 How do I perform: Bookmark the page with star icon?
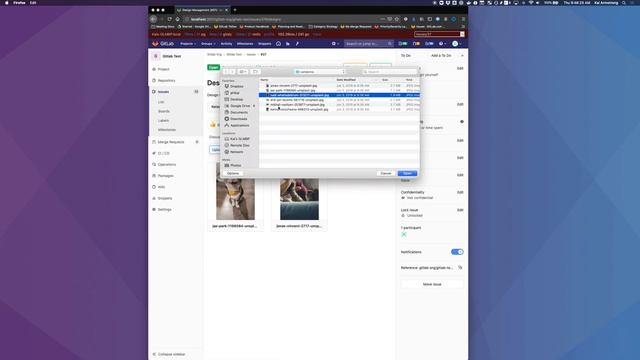click(x=396, y=19)
